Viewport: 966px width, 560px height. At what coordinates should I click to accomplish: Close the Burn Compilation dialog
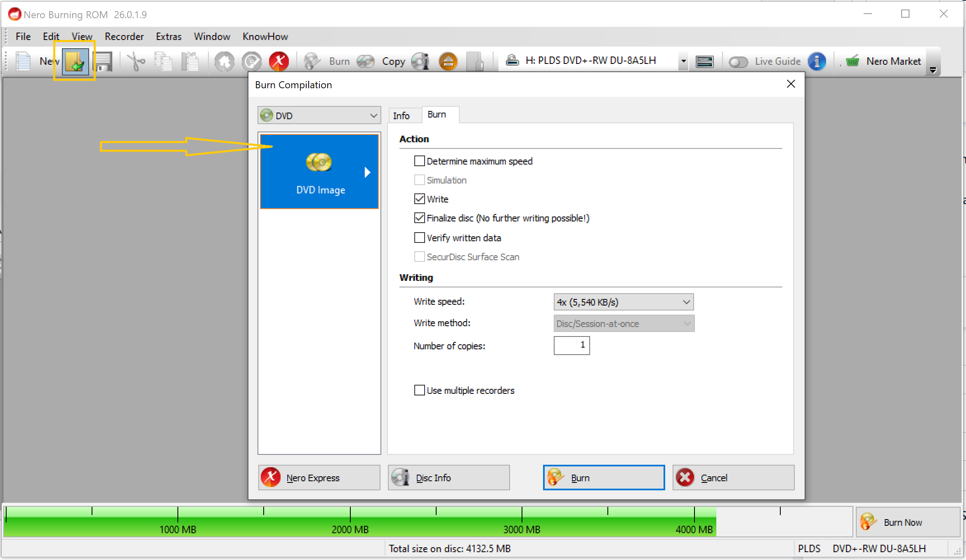791,84
